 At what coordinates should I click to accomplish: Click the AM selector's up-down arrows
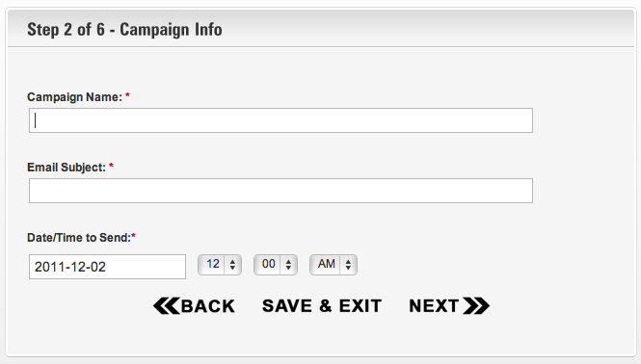tap(348, 265)
